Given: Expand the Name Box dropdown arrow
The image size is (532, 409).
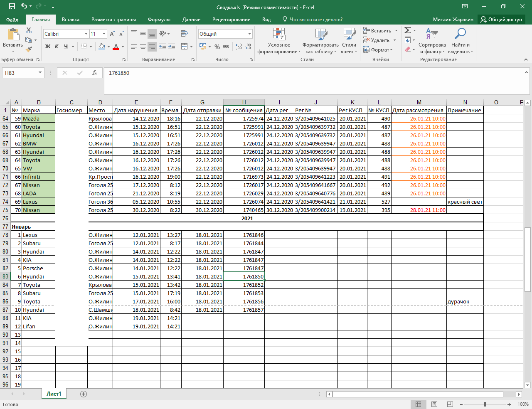Looking at the screenshot, I should point(40,73).
